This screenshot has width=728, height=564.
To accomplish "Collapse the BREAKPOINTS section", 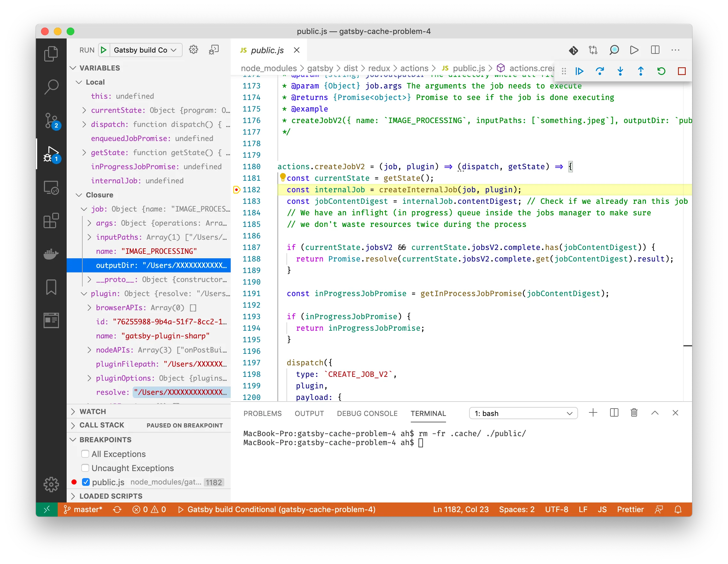I will [73, 440].
